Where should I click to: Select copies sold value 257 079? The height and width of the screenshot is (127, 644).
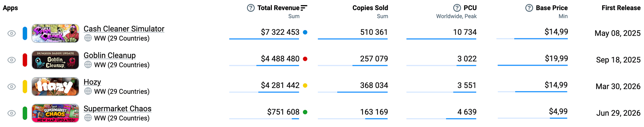tap(374, 59)
